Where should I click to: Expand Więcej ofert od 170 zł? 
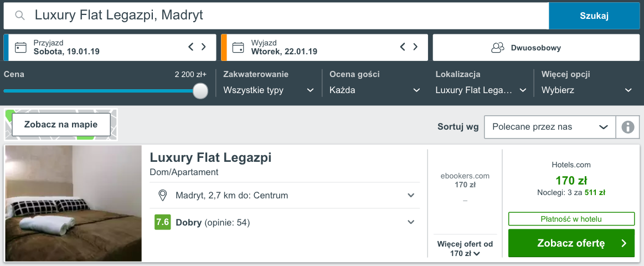[465, 249]
